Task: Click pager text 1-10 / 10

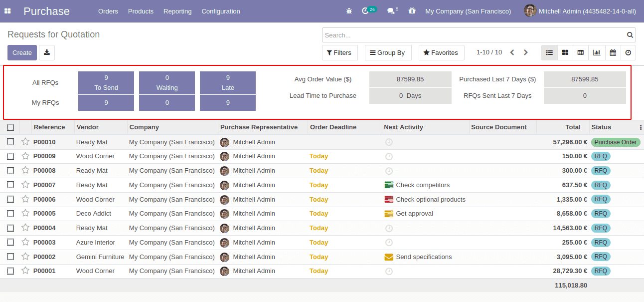Action: coord(489,52)
